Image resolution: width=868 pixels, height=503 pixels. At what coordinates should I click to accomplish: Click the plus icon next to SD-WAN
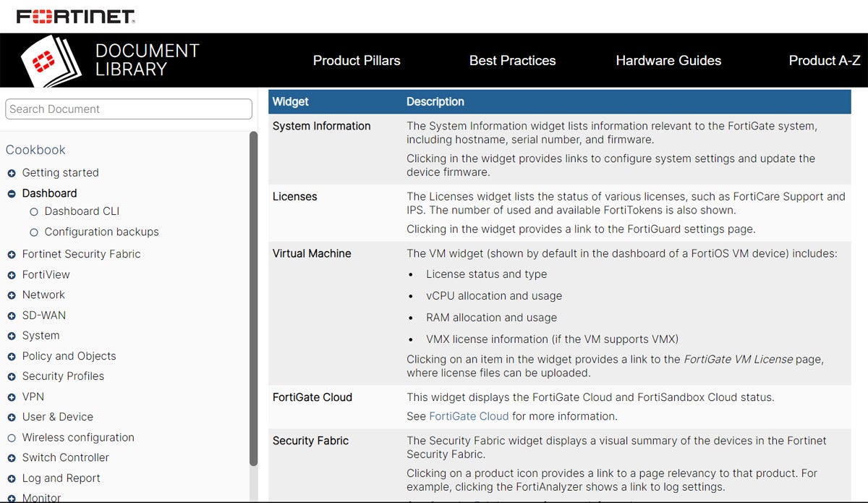pyautogui.click(x=12, y=316)
